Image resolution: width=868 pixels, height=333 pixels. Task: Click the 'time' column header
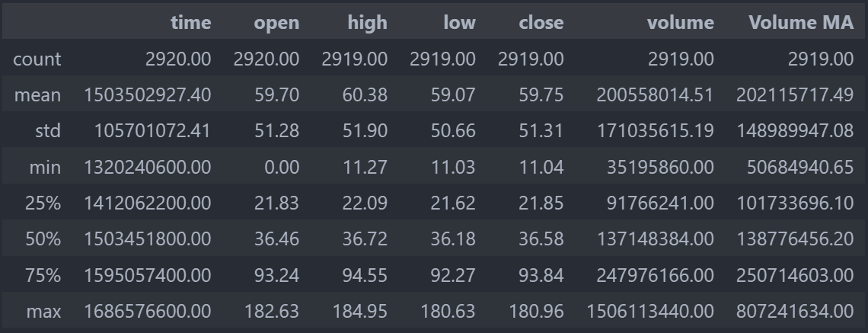[190, 22]
